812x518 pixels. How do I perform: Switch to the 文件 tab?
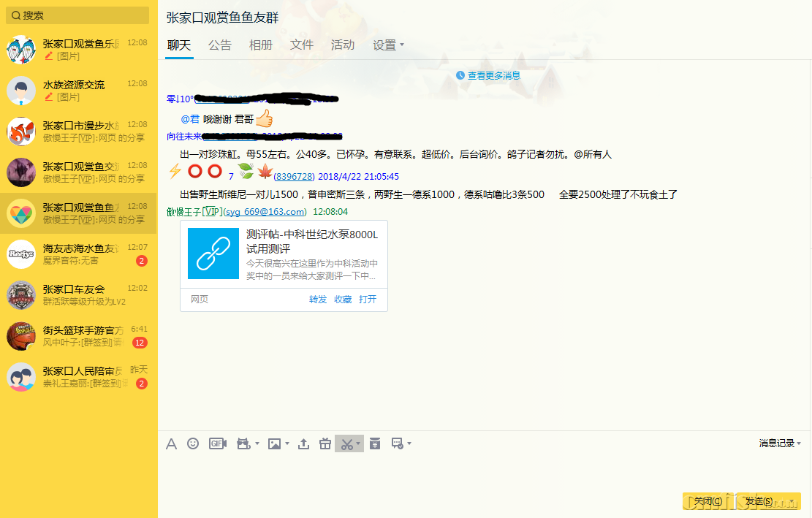[302, 45]
